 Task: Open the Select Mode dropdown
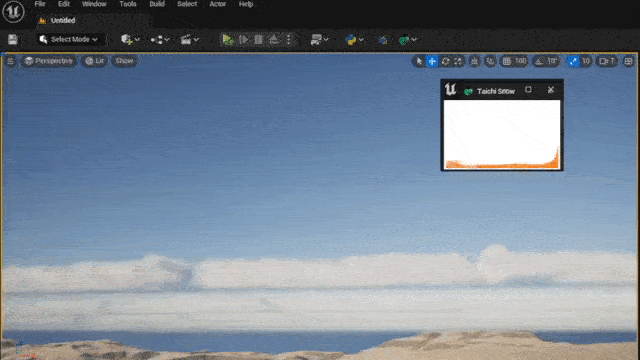pos(69,39)
